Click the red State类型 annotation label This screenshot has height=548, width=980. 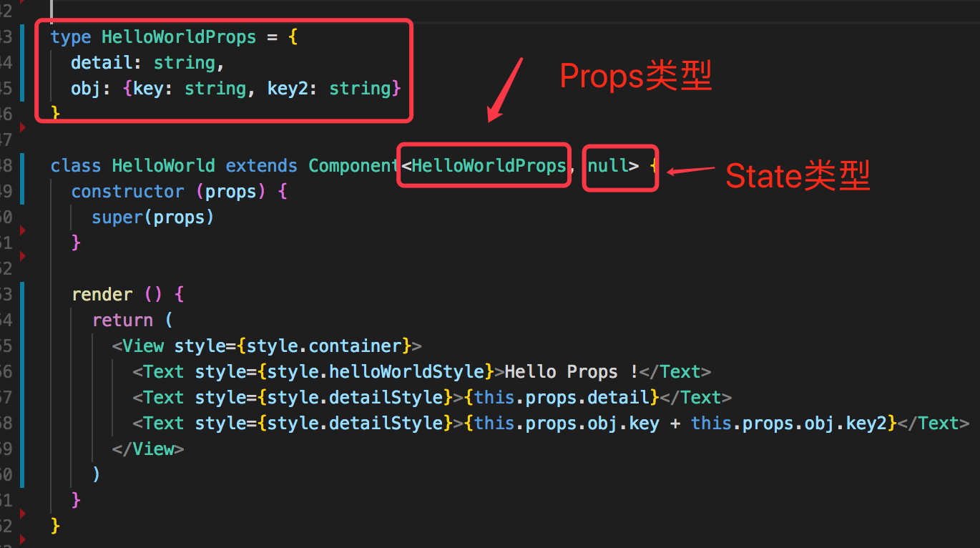point(798,176)
